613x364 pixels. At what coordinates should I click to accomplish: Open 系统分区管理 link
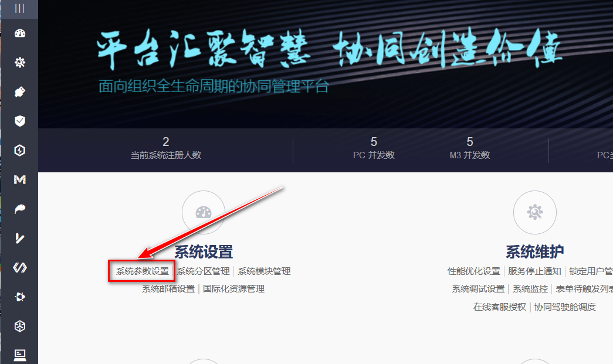[x=204, y=271]
